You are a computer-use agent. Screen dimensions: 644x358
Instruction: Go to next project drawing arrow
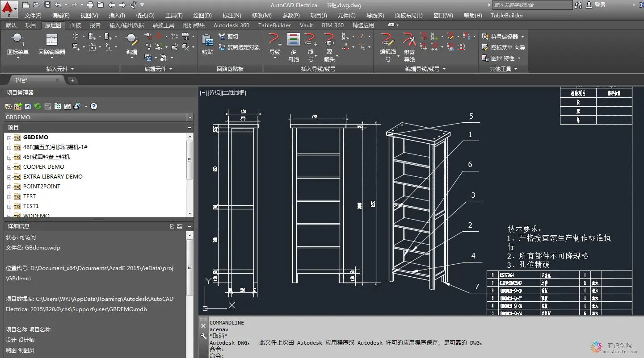(x=122, y=5)
